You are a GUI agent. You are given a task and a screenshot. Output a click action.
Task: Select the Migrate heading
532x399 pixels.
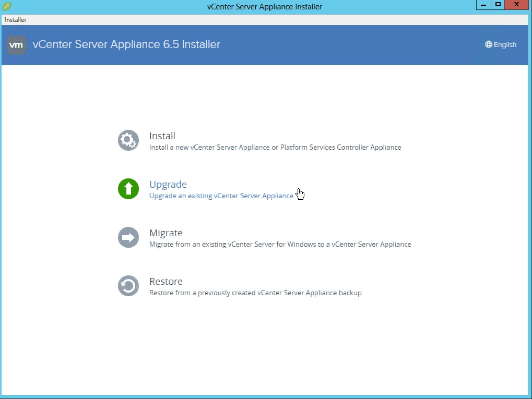pyautogui.click(x=165, y=233)
